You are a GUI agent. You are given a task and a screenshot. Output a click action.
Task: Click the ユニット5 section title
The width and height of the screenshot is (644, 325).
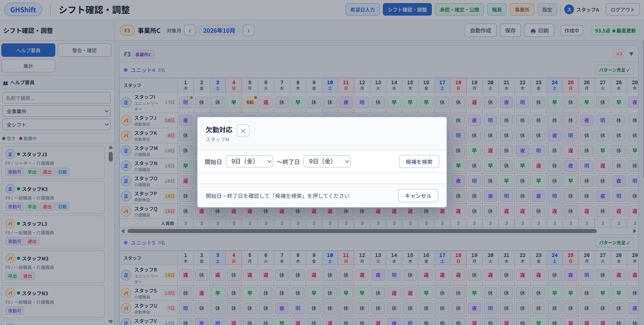tap(143, 243)
